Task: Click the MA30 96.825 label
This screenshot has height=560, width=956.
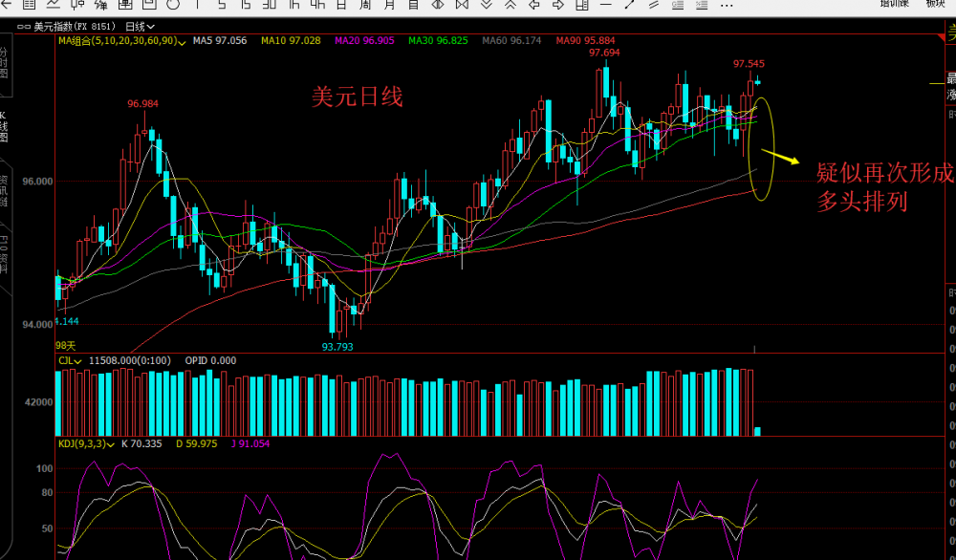Action: pos(439,41)
